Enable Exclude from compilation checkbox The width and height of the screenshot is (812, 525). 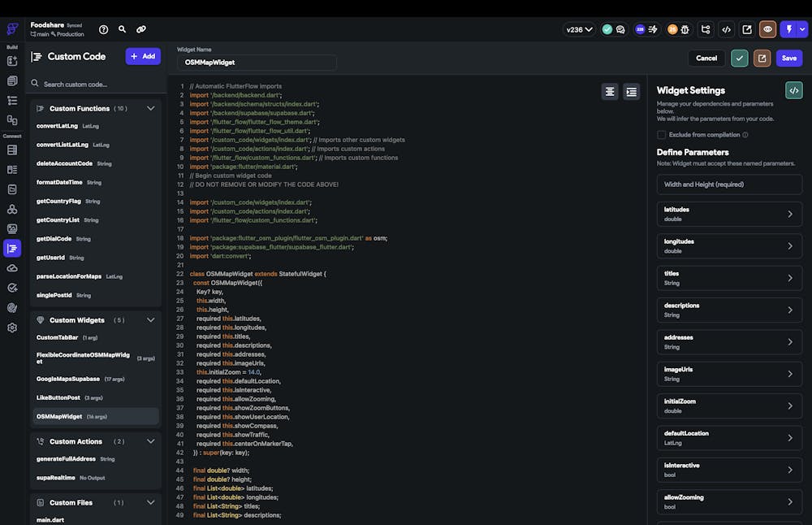pyautogui.click(x=661, y=135)
